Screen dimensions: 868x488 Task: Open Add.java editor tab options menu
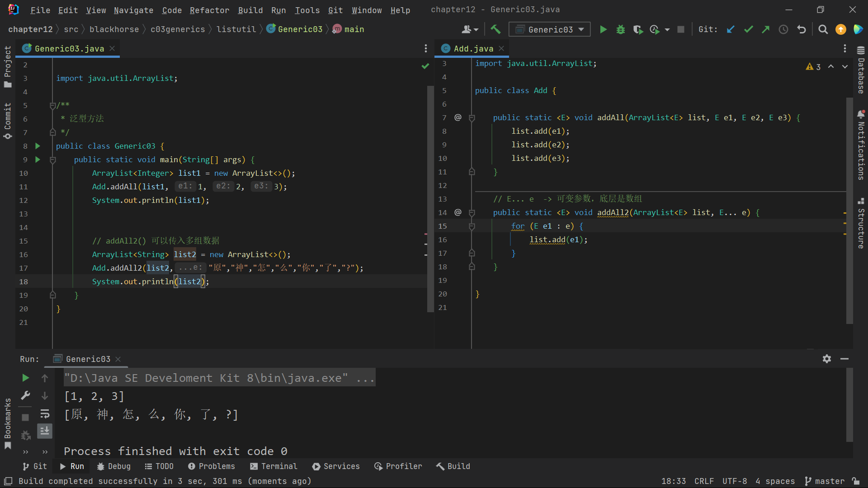point(844,48)
